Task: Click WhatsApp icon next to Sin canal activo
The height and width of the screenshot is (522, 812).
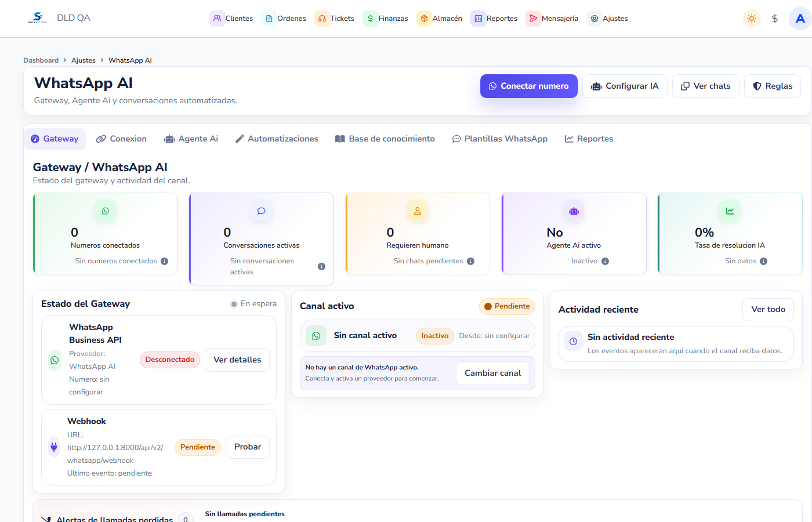Action: (x=316, y=336)
